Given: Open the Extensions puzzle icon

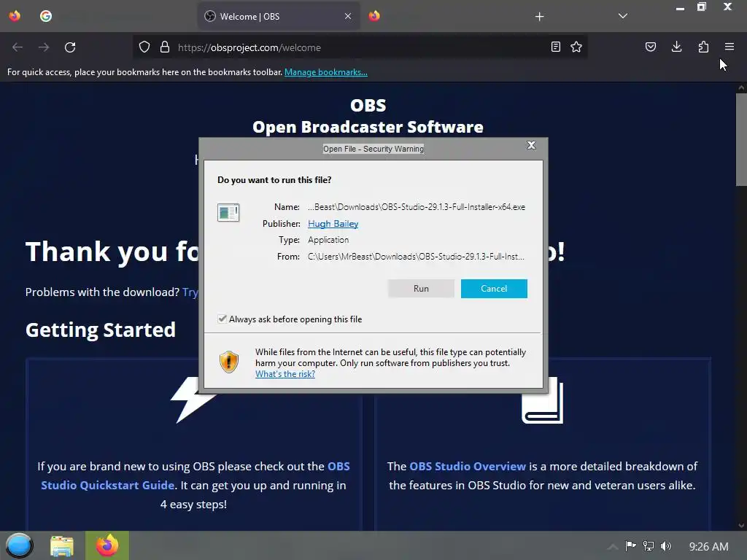Looking at the screenshot, I should (x=703, y=47).
